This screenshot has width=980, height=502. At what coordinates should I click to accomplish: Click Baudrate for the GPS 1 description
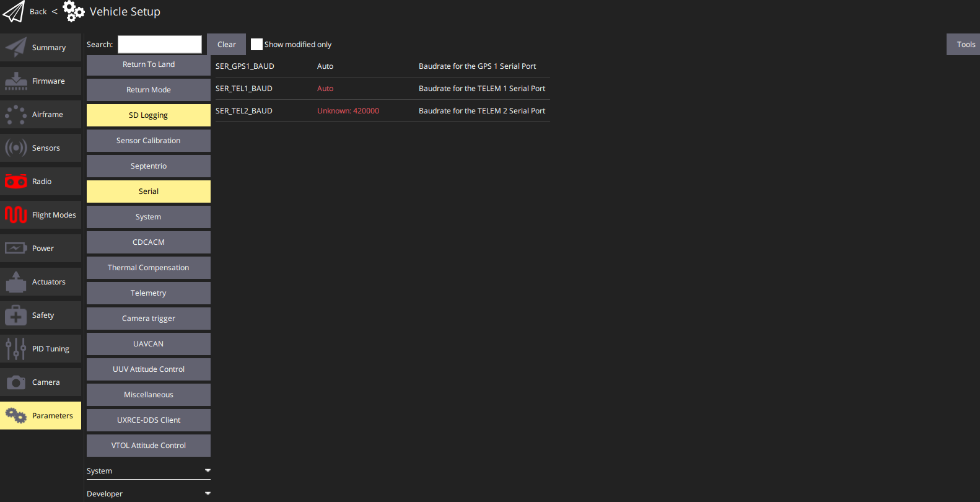[x=477, y=66]
